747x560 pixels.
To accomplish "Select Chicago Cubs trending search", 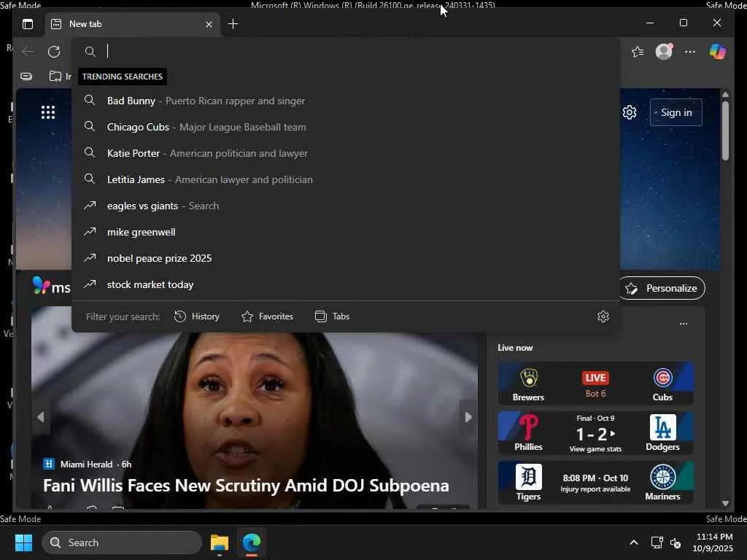I will (x=346, y=127).
